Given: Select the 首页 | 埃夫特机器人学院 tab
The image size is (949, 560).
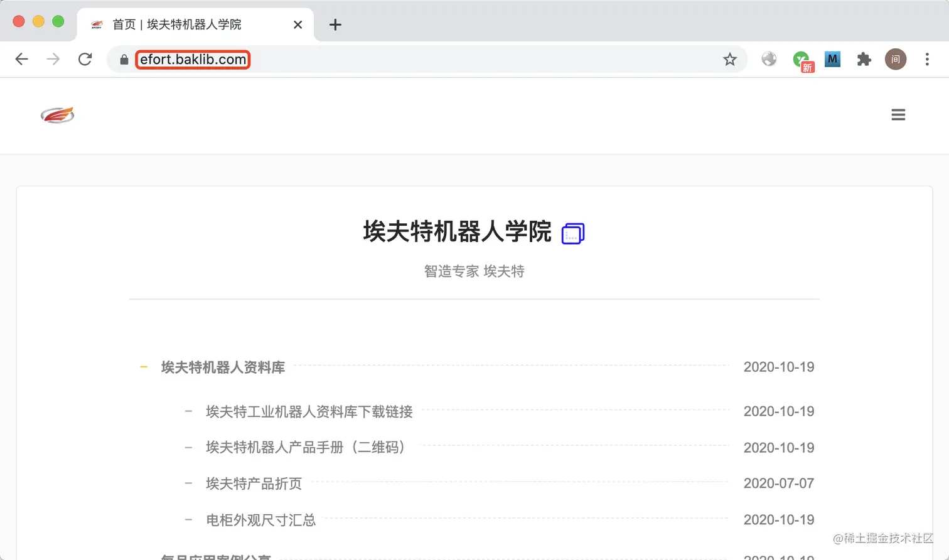Looking at the screenshot, I should (195, 24).
